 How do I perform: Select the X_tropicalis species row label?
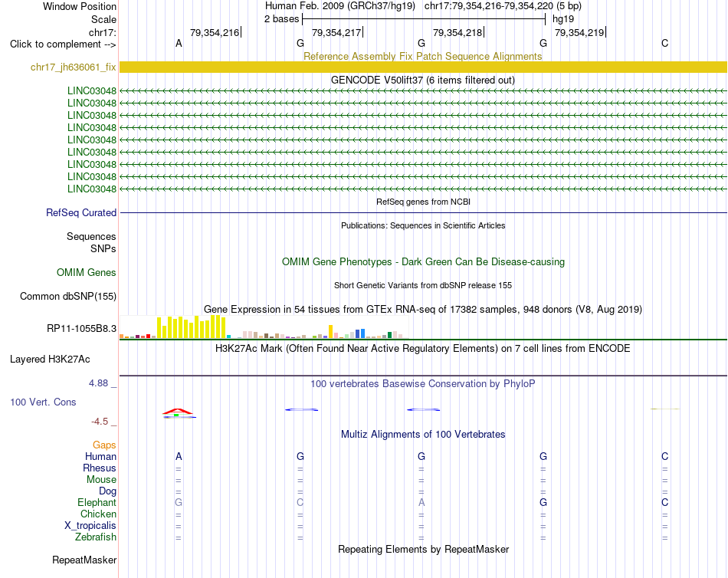90,526
